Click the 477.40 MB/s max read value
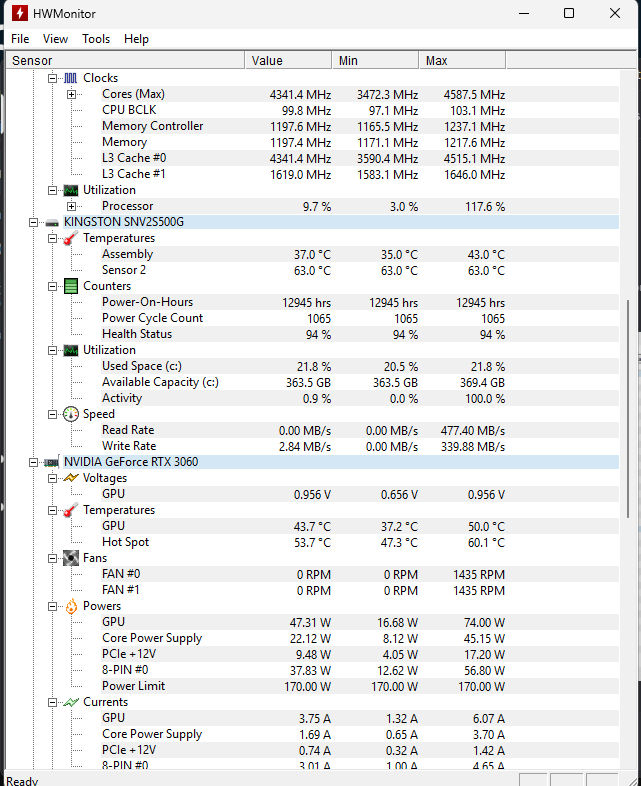Viewport: 641px width, 786px height. pyautogui.click(x=473, y=431)
